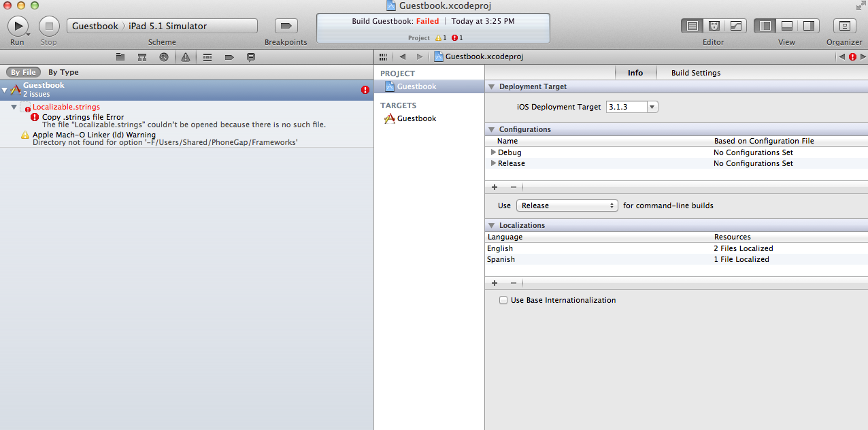Switch to the Build Settings tab
The width and height of the screenshot is (868, 430).
point(695,73)
